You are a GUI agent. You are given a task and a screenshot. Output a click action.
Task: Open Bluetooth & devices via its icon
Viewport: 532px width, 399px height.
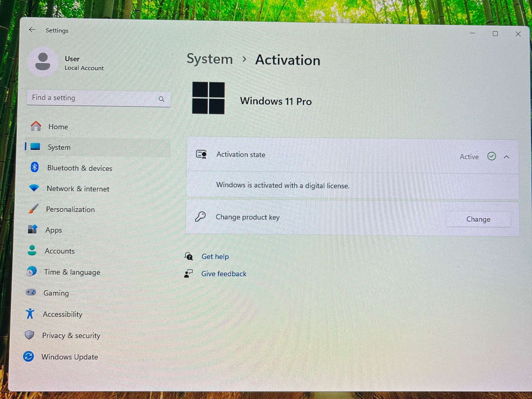pyautogui.click(x=35, y=167)
